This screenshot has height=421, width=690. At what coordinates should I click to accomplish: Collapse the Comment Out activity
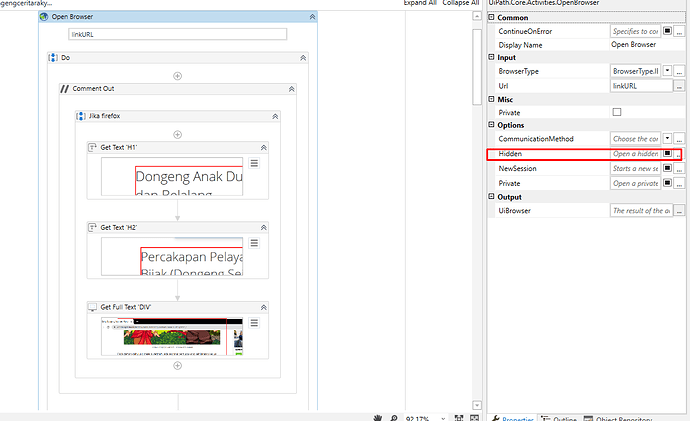(x=291, y=89)
